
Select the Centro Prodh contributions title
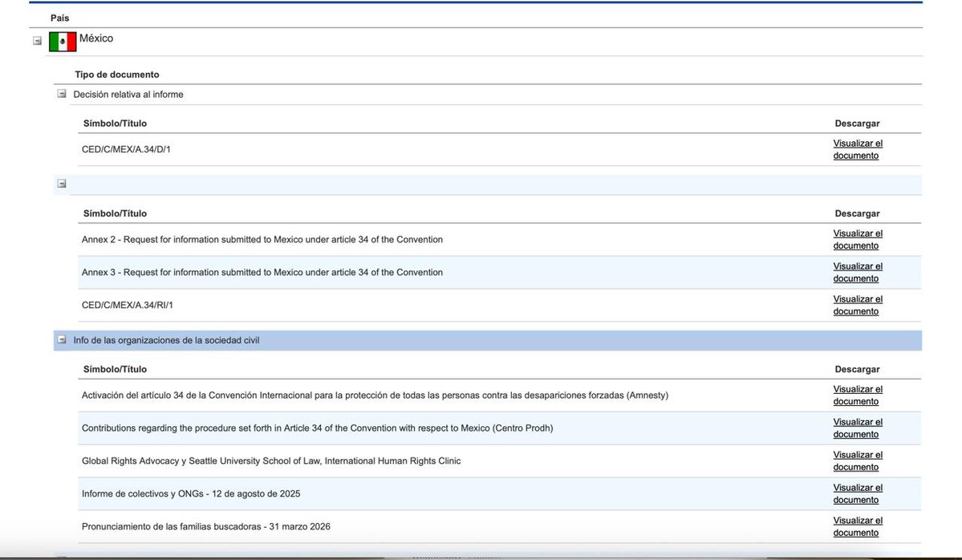317,428
